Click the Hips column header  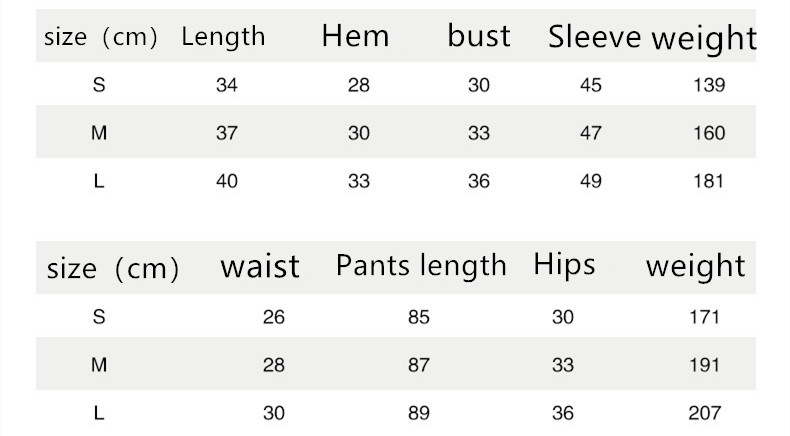(564, 265)
